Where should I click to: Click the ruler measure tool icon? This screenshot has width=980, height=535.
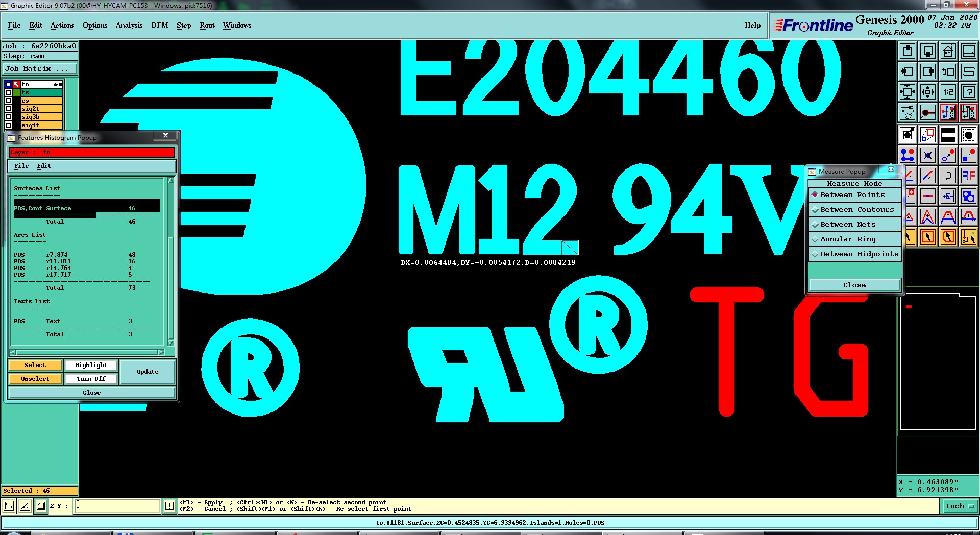tap(948, 135)
